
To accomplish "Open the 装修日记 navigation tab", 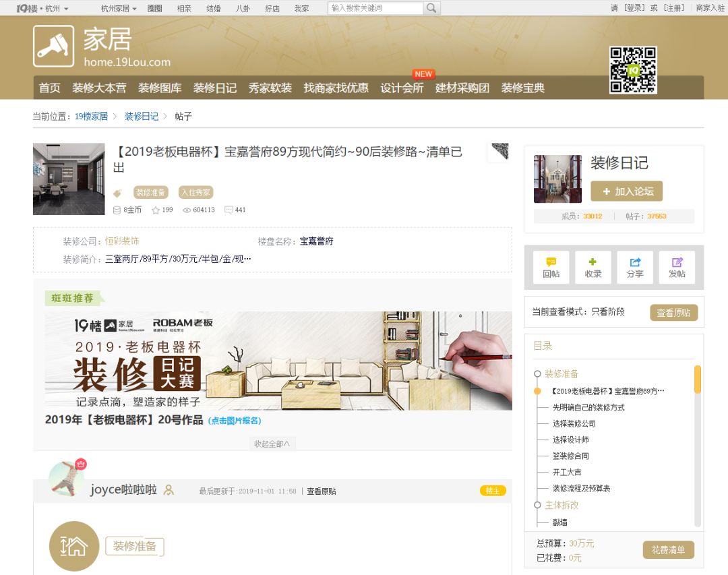I will [x=215, y=88].
